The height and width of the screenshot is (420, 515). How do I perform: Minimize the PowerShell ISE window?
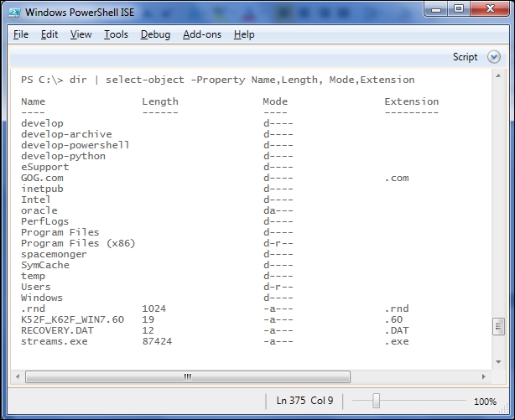pos(436,9)
